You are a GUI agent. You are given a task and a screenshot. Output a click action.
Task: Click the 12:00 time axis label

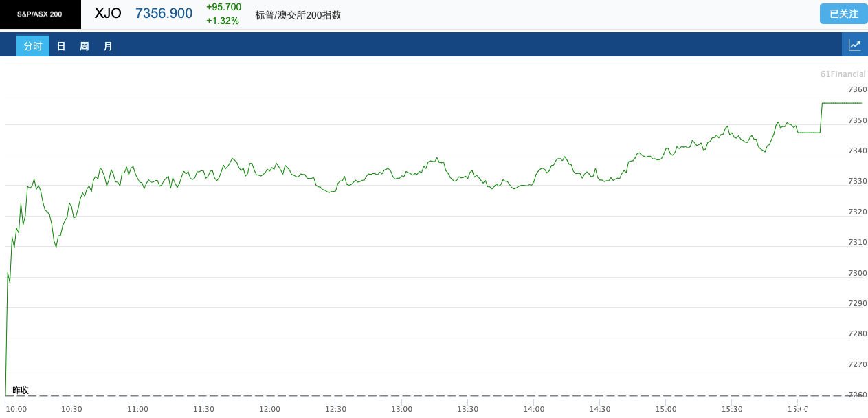(x=269, y=409)
